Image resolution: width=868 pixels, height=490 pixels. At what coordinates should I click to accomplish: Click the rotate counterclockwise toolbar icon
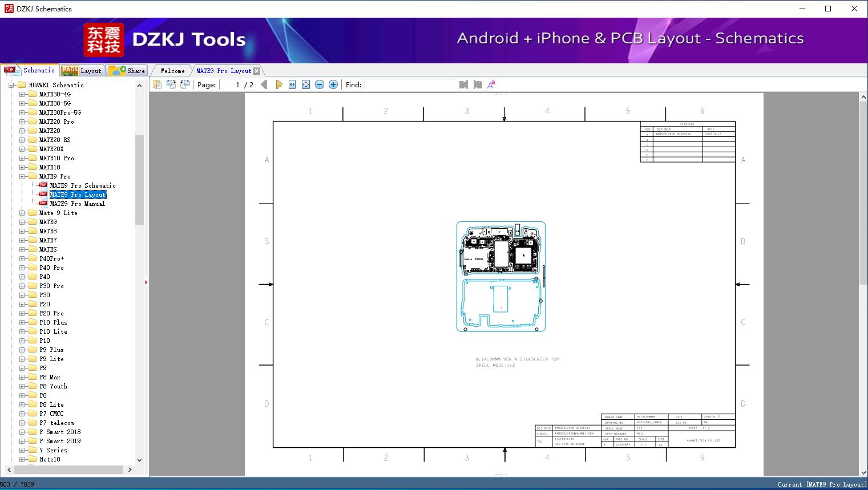(x=171, y=84)
